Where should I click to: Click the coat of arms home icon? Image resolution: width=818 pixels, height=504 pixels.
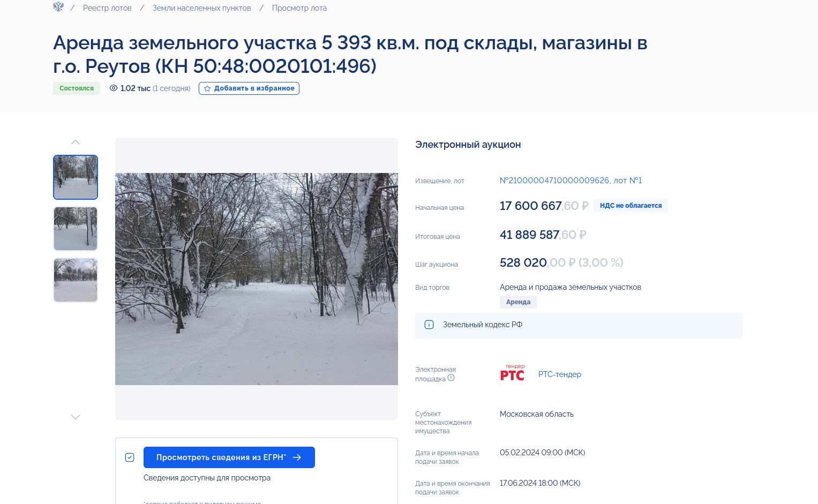coord(58,7)
